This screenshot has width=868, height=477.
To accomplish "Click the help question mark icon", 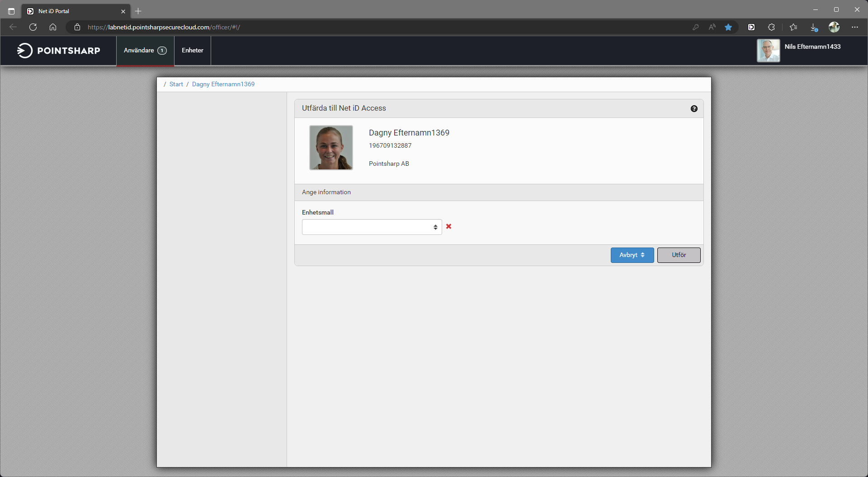I will pos(694,108).
